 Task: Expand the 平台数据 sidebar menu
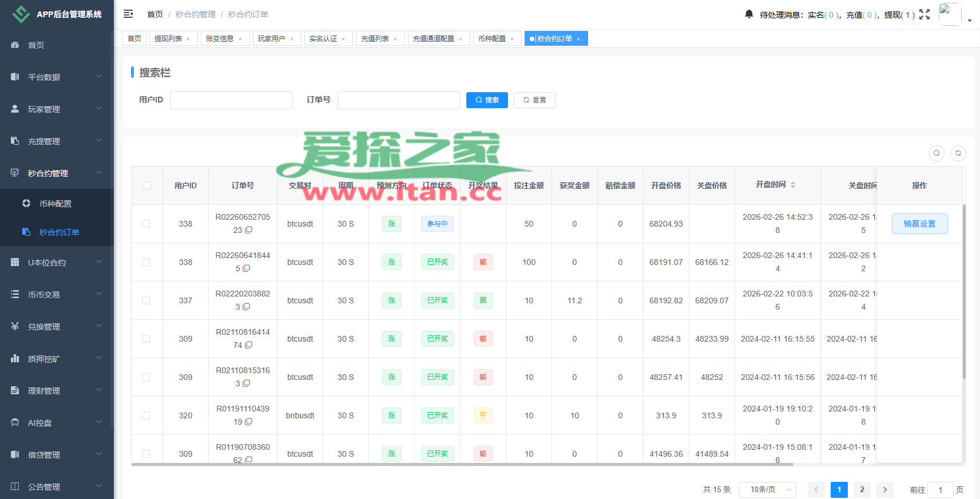(x=56, y=77)
